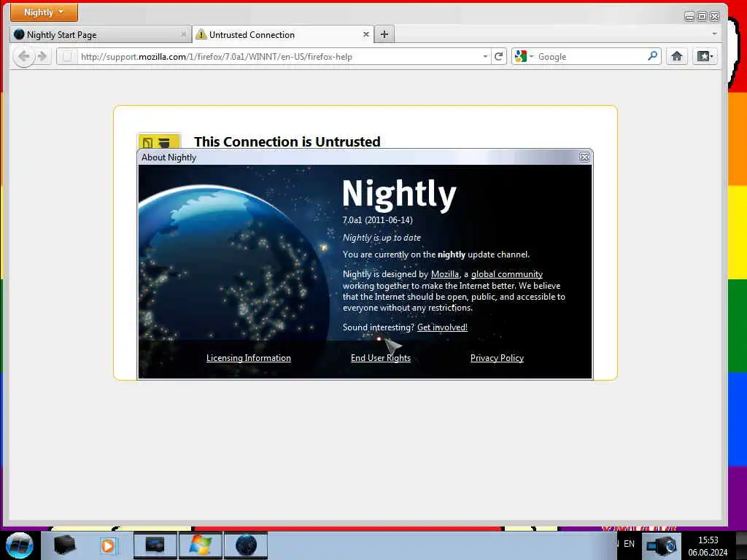Select the Untrusted Connection tab
Screen dimensions: 747x560
[283, 35]
